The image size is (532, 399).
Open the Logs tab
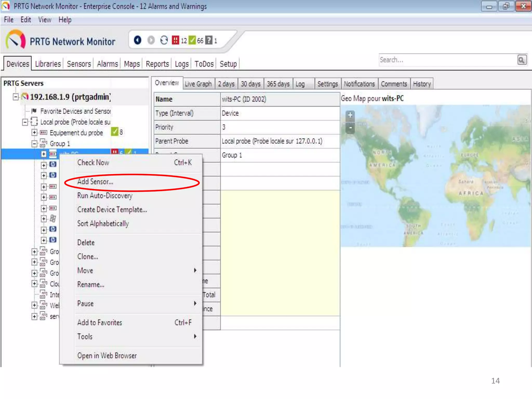click(x=182, y=64)
